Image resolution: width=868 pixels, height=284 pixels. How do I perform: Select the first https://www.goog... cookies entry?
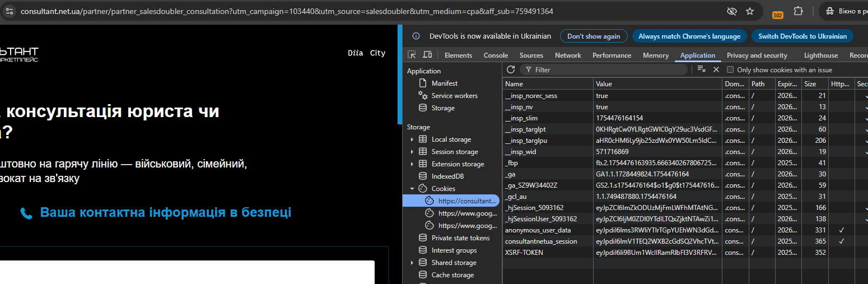461,213
